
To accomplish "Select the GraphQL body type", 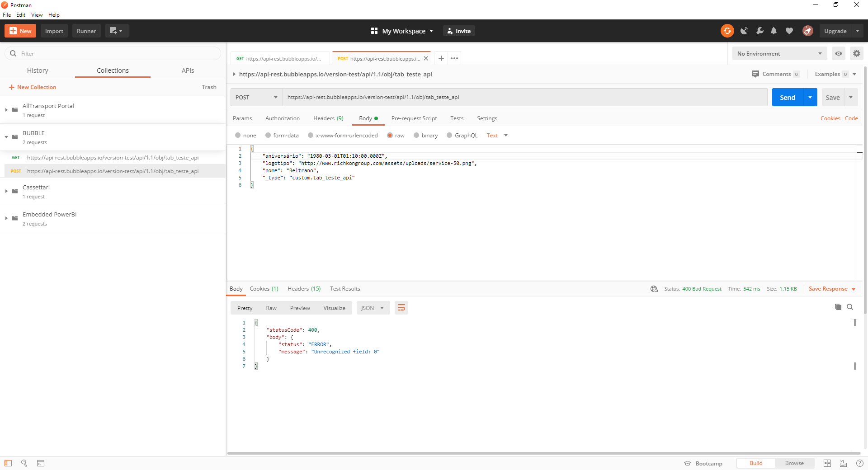I will tap(449, 135).
